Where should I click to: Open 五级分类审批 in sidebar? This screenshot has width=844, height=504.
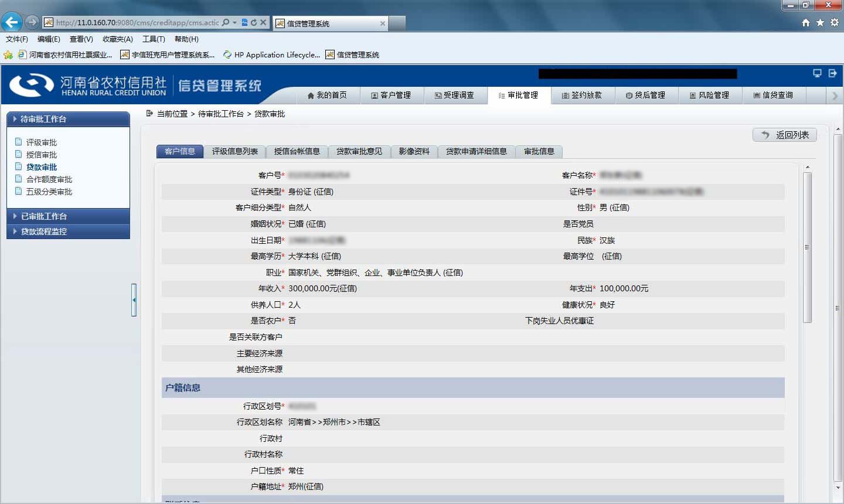tap(49, 192)
